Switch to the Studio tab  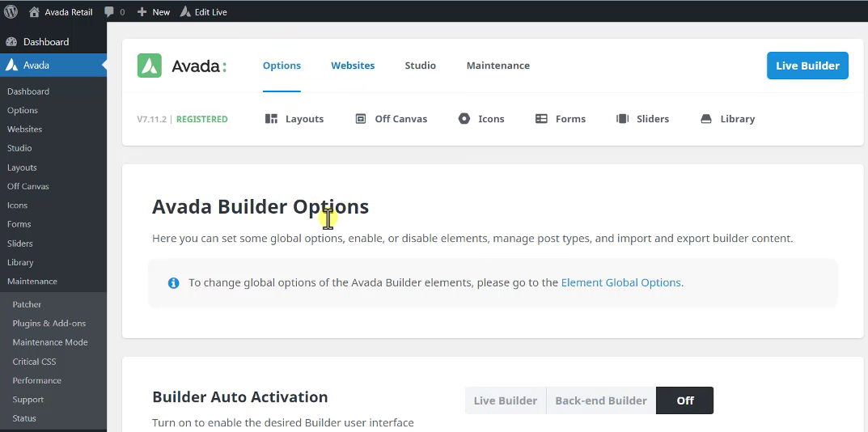(x=420, y=66)
